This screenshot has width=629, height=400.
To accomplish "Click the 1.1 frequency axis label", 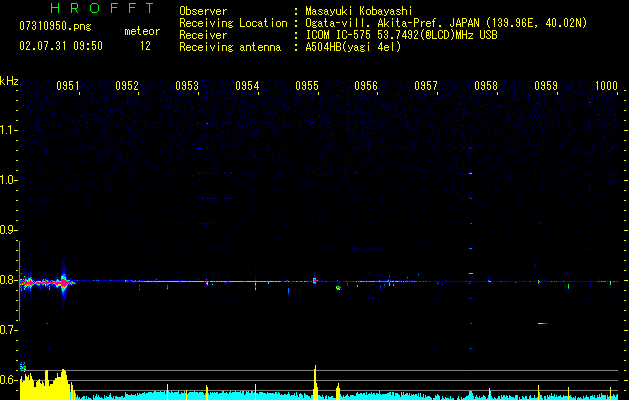I will pyautogui.click(x=9, y=130).
